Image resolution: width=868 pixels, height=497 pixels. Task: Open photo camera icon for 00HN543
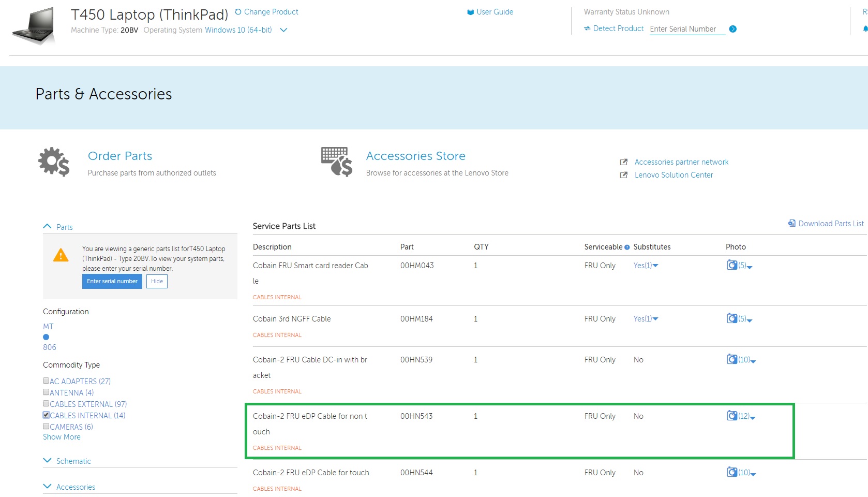coord(732,415)
